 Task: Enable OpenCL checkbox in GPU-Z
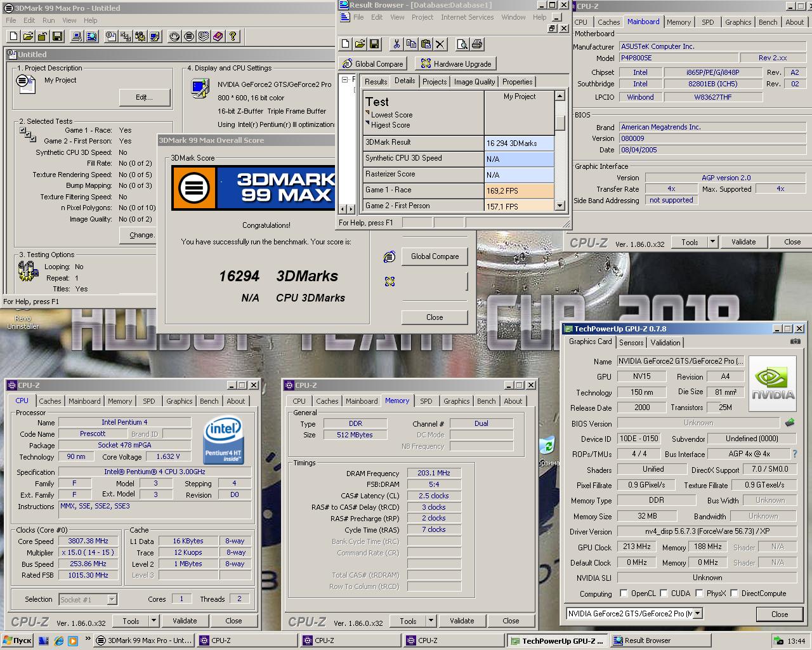[x=624, y=594]
